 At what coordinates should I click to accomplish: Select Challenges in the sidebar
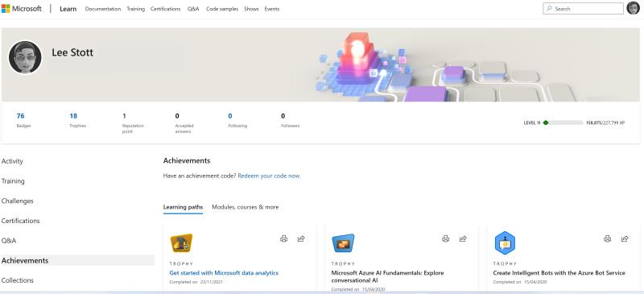click(x=17, y=201)
